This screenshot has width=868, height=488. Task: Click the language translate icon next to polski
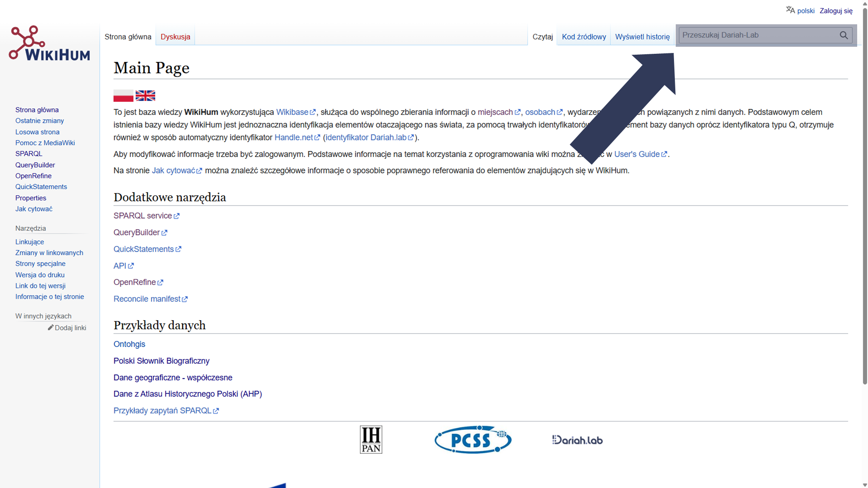pyautogui.click(x=790, y=10)
